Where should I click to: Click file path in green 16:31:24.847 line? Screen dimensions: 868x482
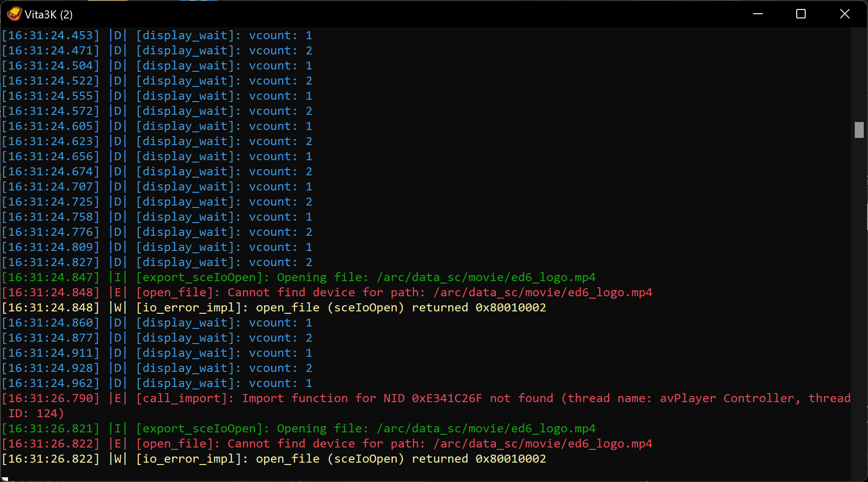(x=486, y=277)
